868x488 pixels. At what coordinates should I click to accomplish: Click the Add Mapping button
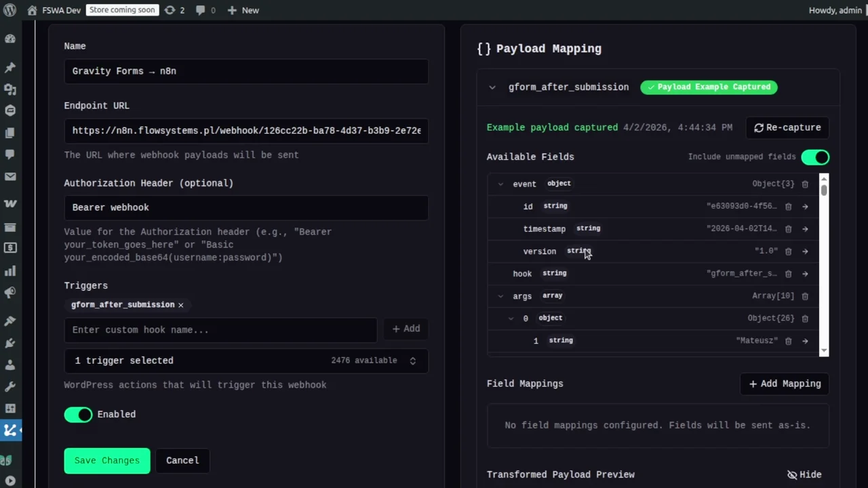click(x=785, y=384)
